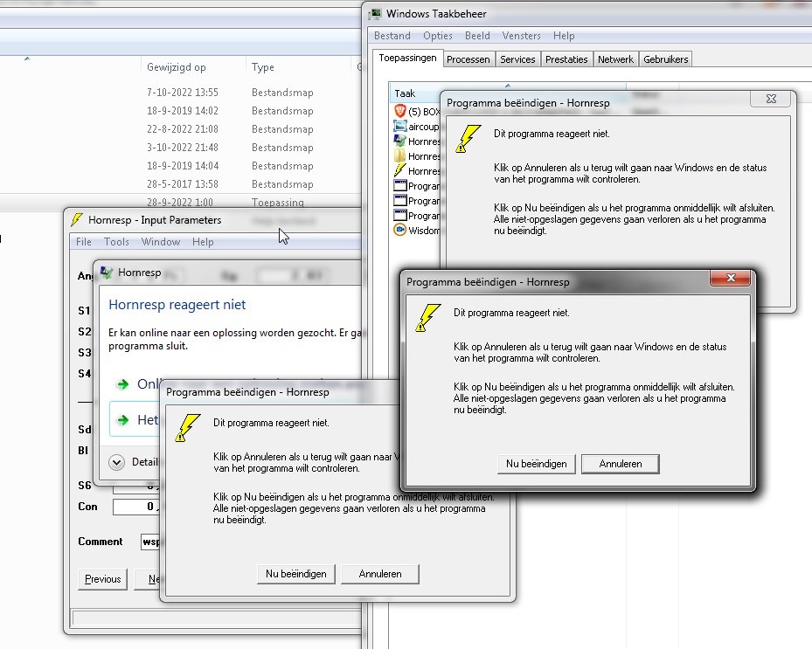Click Nu beëindigen beside the focused Annuleren button

536,464
